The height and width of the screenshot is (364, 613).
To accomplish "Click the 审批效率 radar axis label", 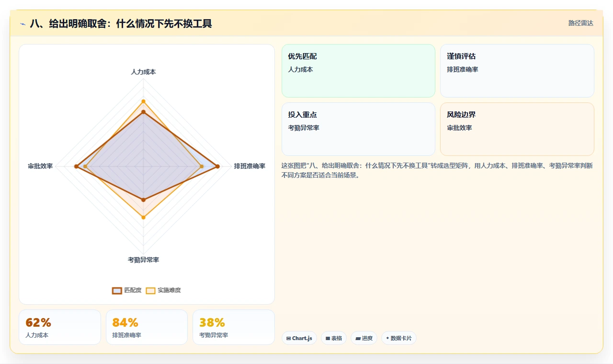I will (x=40, y=166).
